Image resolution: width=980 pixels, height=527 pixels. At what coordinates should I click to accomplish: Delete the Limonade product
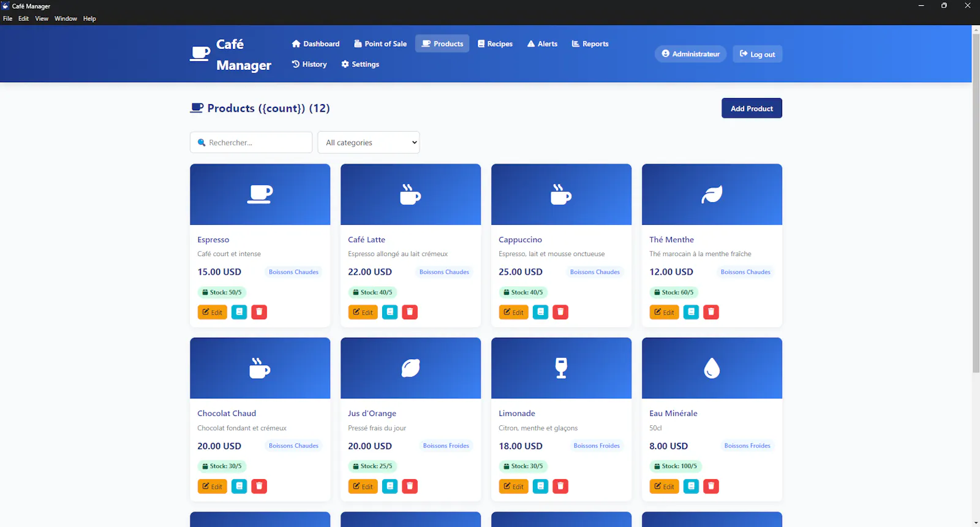(560, 486)
